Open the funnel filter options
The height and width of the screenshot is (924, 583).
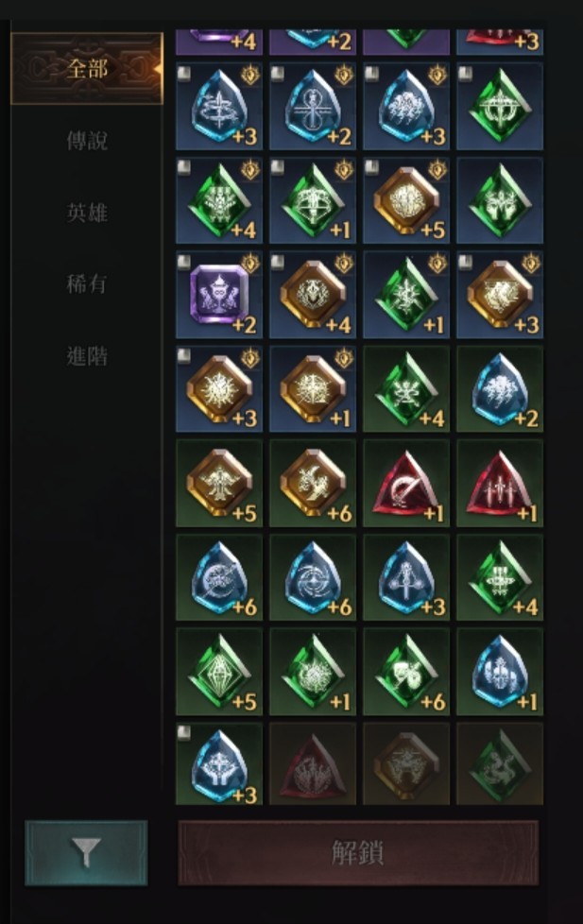(x=86, y=853)
